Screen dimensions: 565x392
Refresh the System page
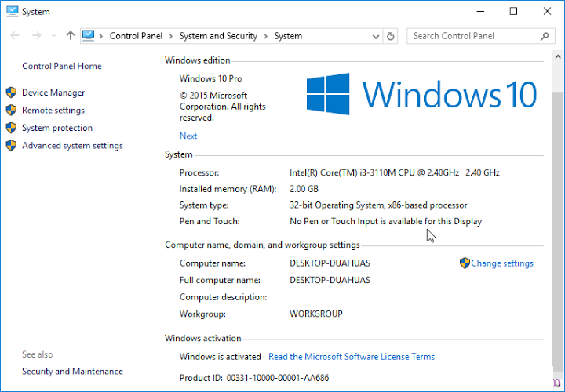click(x=390, y=36)
